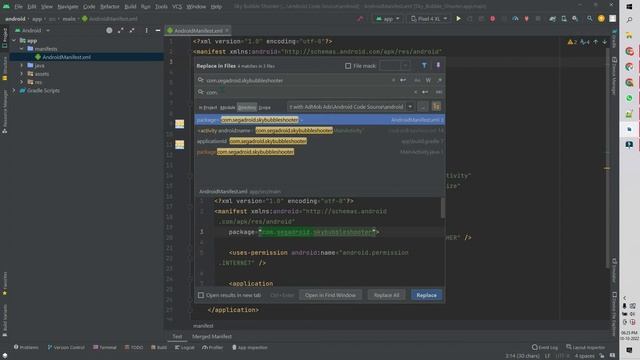Click Select Opened File target icon

click(109, 30)
